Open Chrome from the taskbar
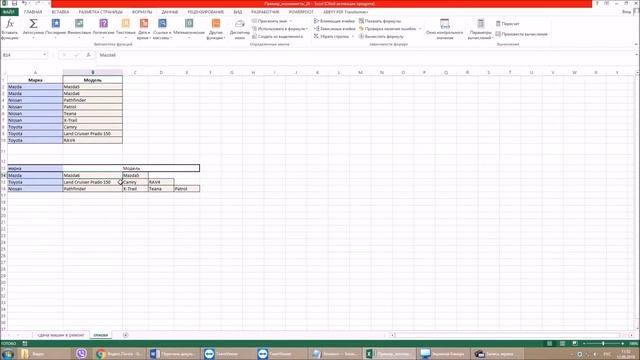The width and height of the screenshot is (640, 360). pos(119,353)
